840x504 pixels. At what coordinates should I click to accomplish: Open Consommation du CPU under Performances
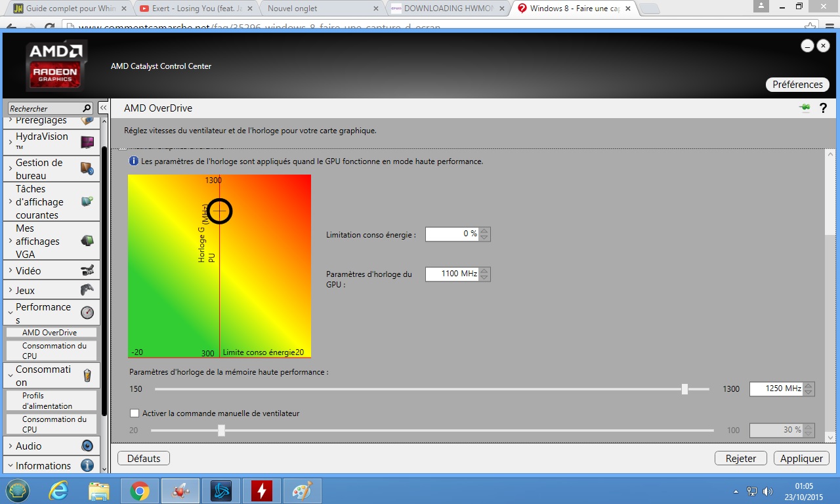[51, 350]
